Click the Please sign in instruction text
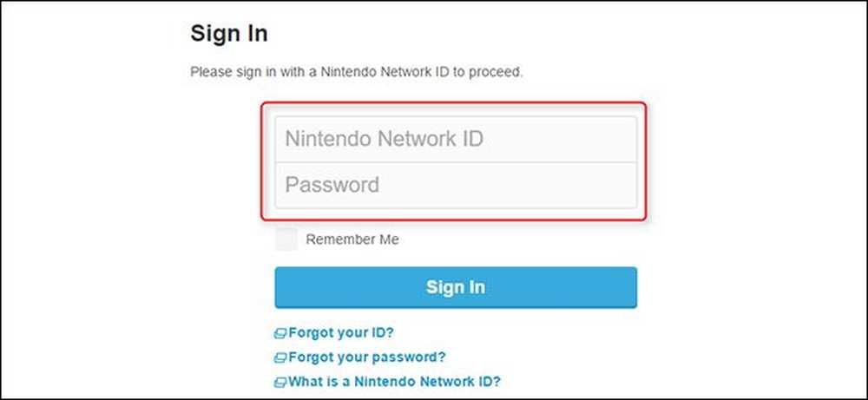 point(357,72)
